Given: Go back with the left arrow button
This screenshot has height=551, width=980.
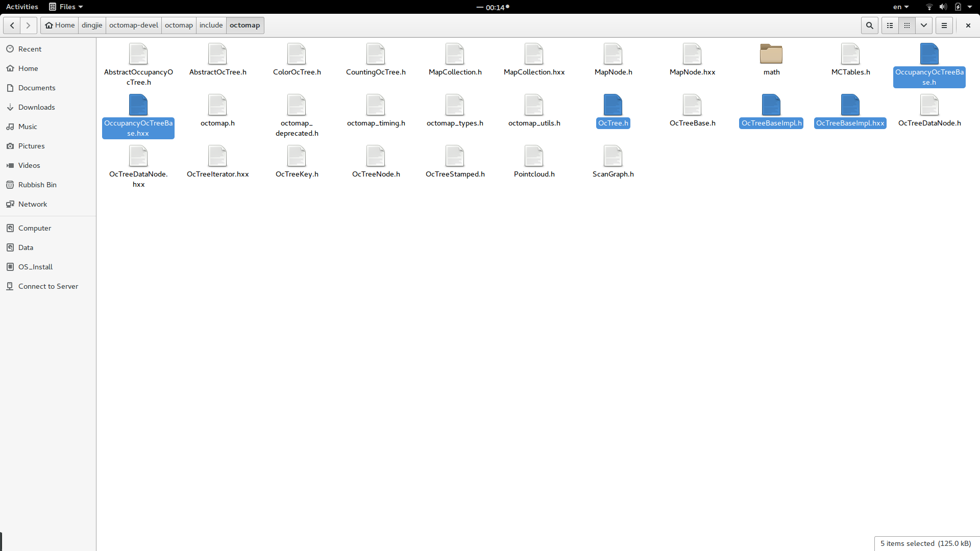Looking at the screenshot, I should pyautogui.click(x=12, y=25).
